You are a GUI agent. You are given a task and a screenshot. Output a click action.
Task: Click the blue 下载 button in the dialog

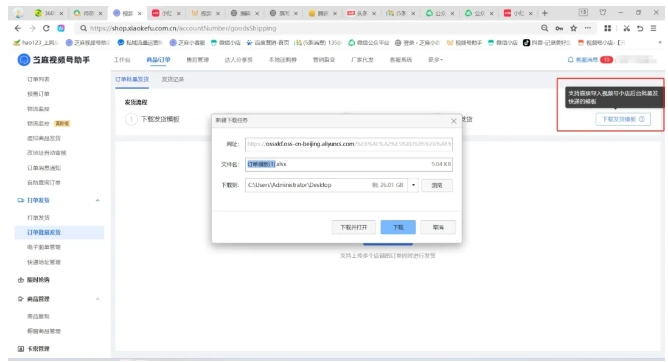(398, 227)
